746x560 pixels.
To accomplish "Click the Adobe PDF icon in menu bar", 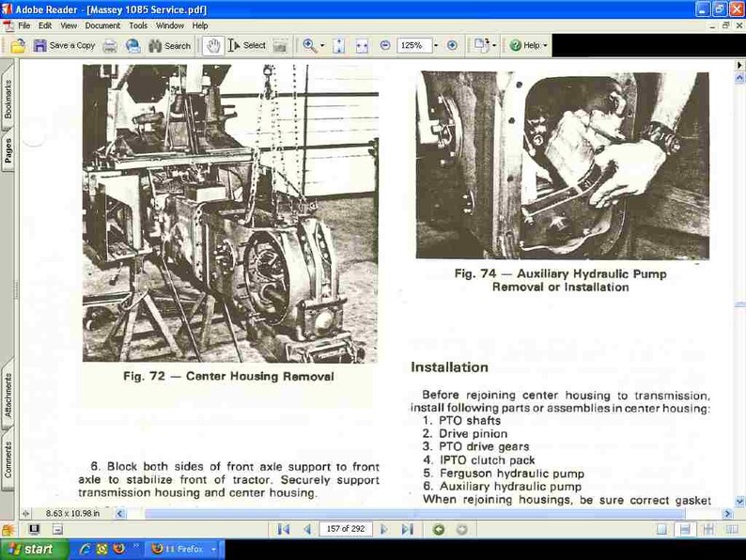I will tap(8, 25).
